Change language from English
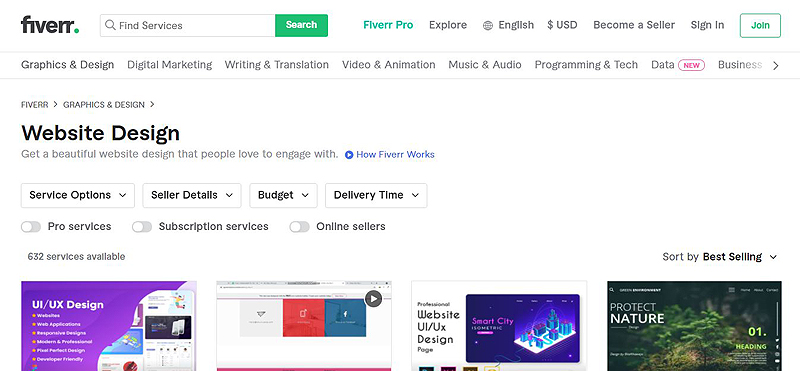The height and width of the screenshot is (371, 800). tap(516, 25)
